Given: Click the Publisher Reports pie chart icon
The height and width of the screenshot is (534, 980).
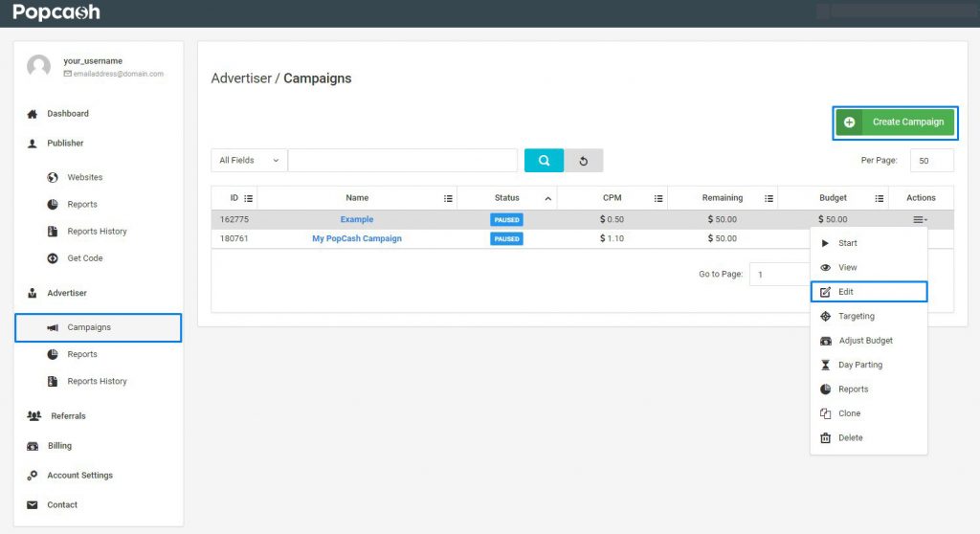Looking at the screenshot, I should coord(53,205).
